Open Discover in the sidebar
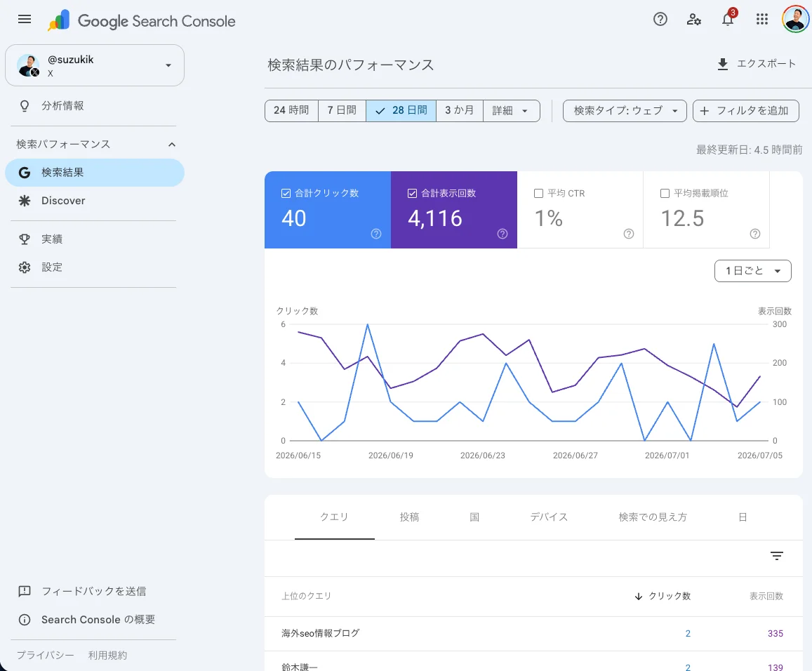 pyautogui.click(x=63, y=201)
